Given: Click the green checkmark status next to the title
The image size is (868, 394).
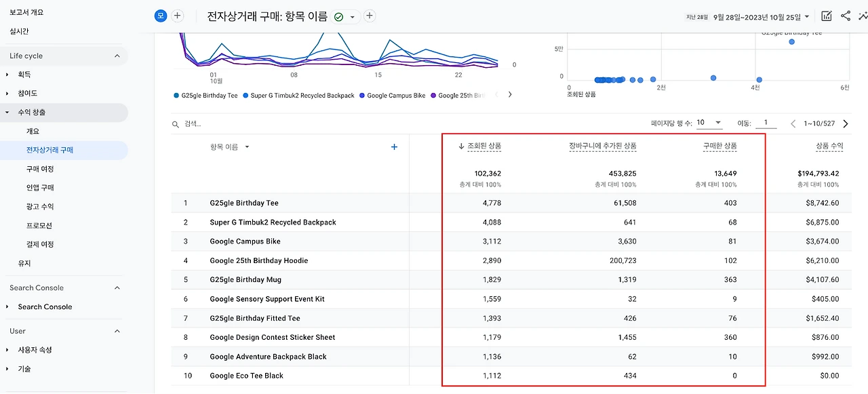Looking at the screenshot, I should tap(338, 16).
